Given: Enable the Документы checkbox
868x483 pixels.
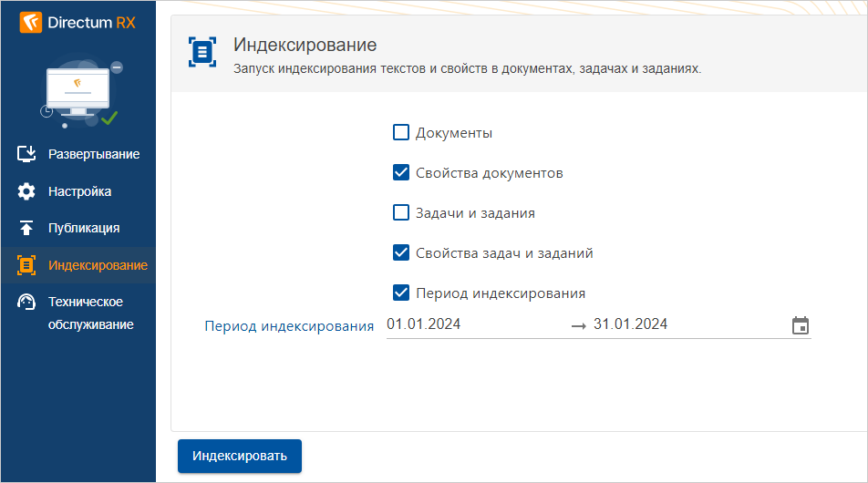Looking at the screenshot, I should point(400,133).
